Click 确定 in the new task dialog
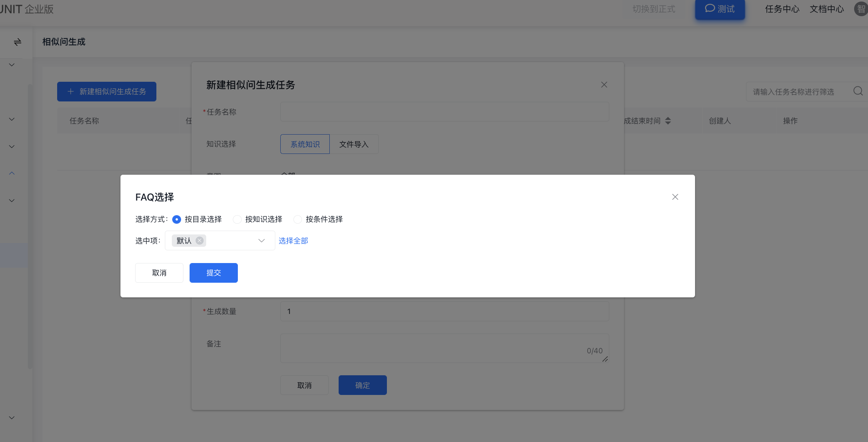The width and height of the screenshot is (868, 442). [363, 385]
